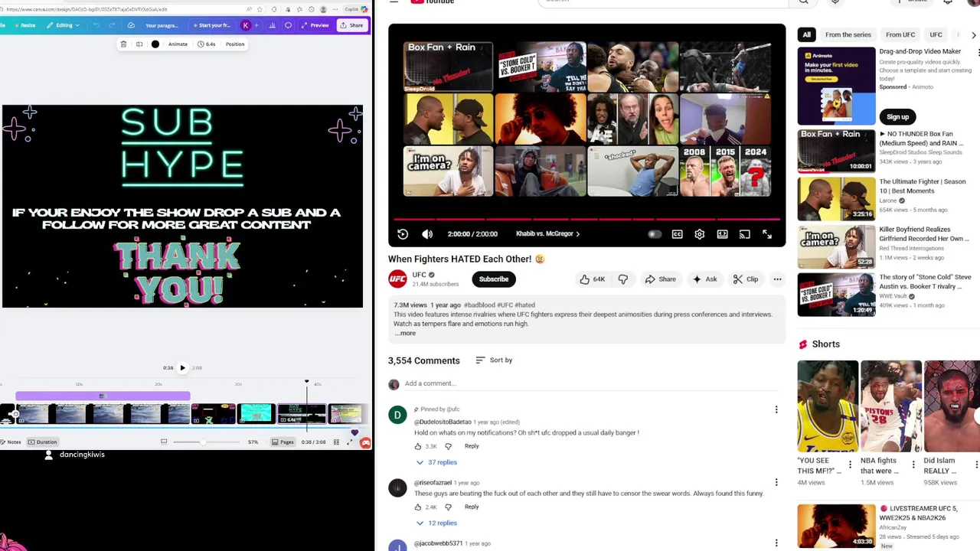
Task: Click the split page icon in Canva toolbar
Action: click(x=139, y=44)
